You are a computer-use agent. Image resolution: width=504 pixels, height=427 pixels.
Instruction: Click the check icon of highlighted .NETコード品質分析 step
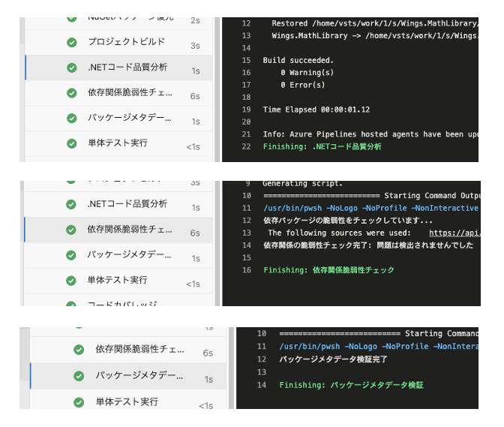pos(71,68)
